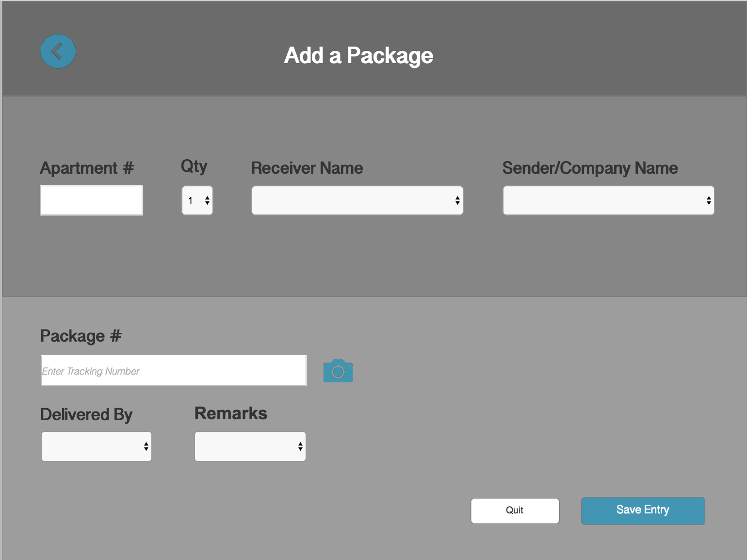This screenshot has height=560, width=747.
Task: Open the Qty dropdown
Action: pos(197,200)
